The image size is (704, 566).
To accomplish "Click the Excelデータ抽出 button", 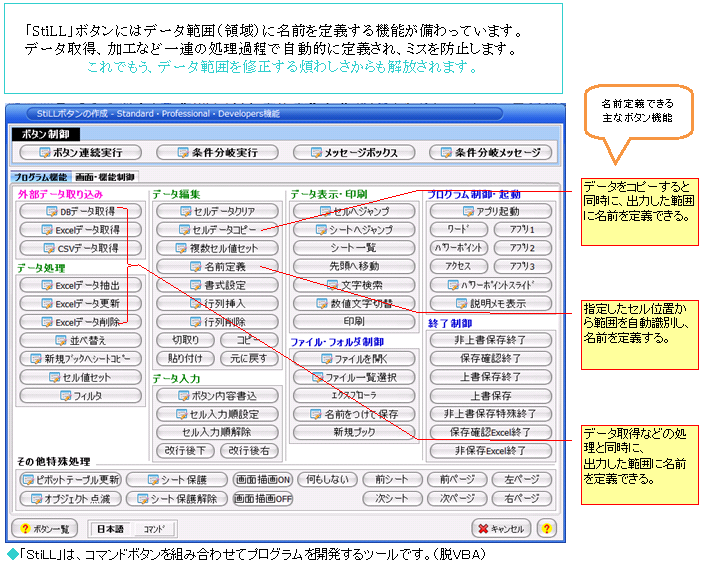I will [80, 285].
